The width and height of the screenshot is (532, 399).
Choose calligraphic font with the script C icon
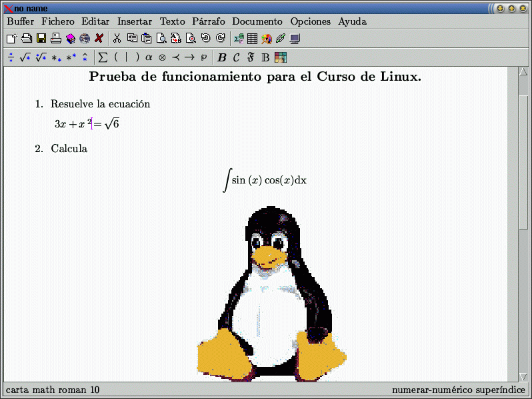[x=236, y=58]
